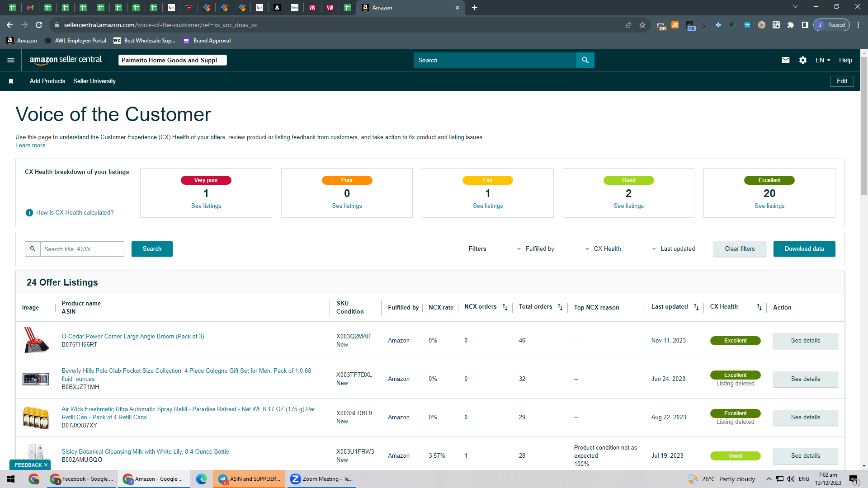
Task: Show hidden system tray icons
Action: click(769, 479)
